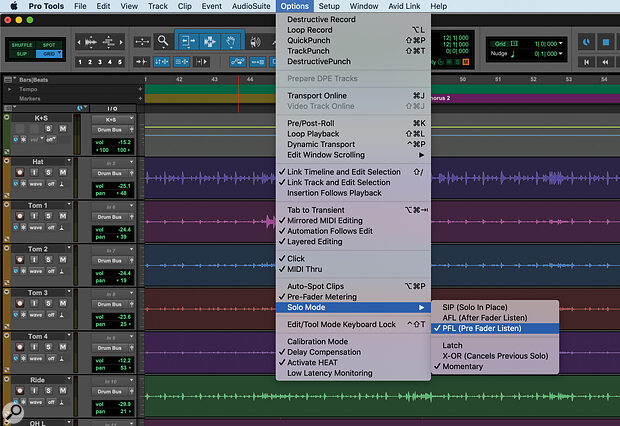Select the Trim tool

(188, 41)
